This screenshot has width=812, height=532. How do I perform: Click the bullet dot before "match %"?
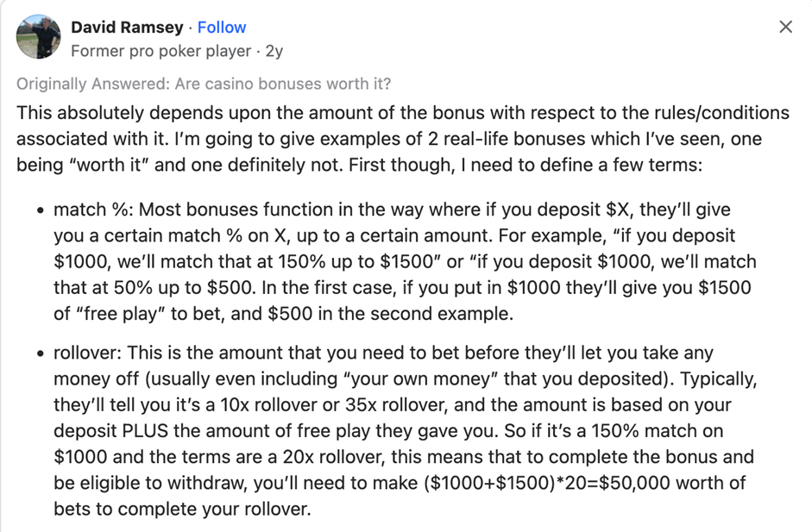coord(40,211)
